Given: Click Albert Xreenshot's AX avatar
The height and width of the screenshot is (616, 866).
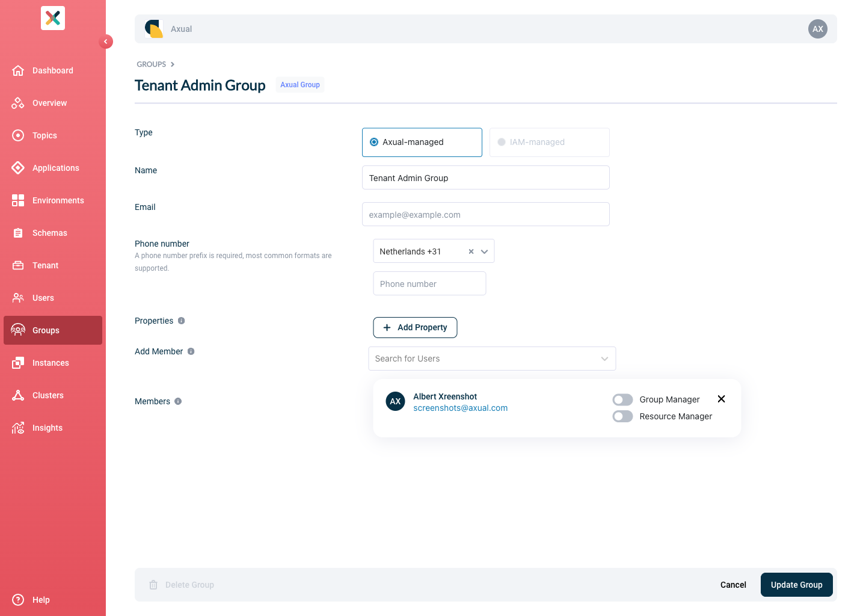Looking at the screenshot, I should 395,401.
